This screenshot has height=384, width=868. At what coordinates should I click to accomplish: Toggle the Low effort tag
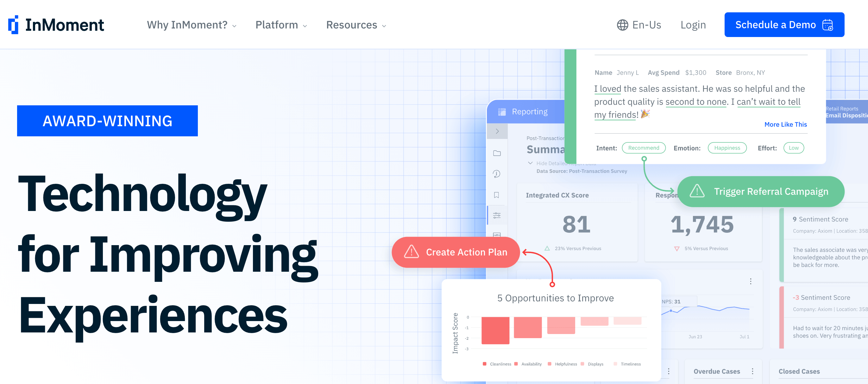[x=794, y=148]
